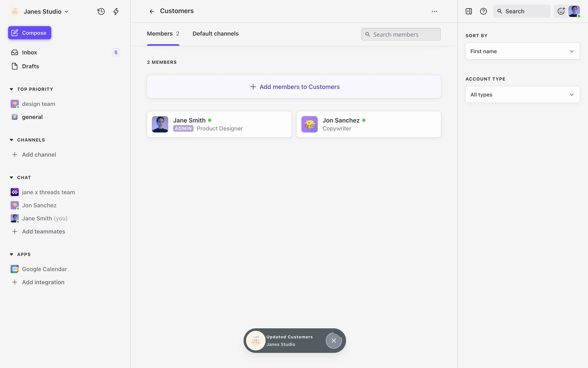Collapse the Apps section
The image size is (588, 368).
tap(11, 254)
